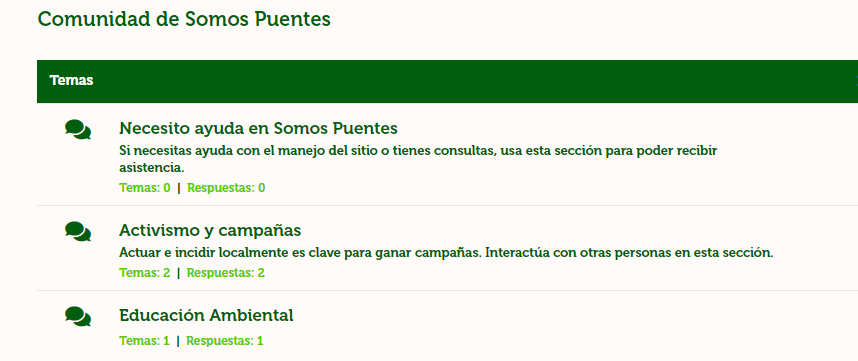Open the Educación Ambiental forum
This screenshot has height=361, width=858.
(206, 315)
